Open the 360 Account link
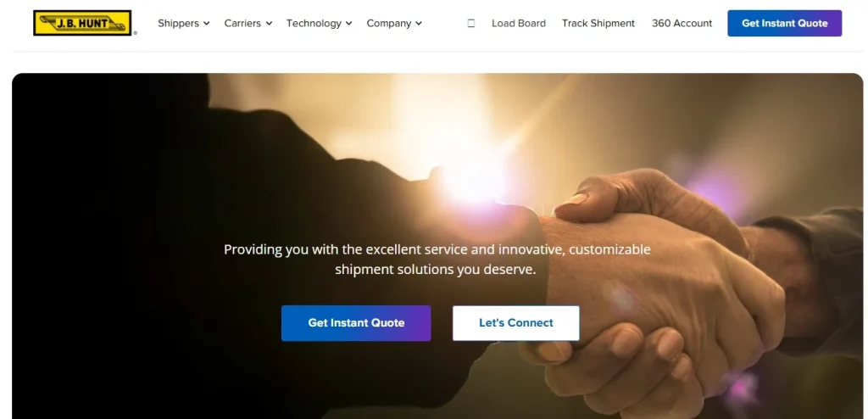 tap(682, 23)
